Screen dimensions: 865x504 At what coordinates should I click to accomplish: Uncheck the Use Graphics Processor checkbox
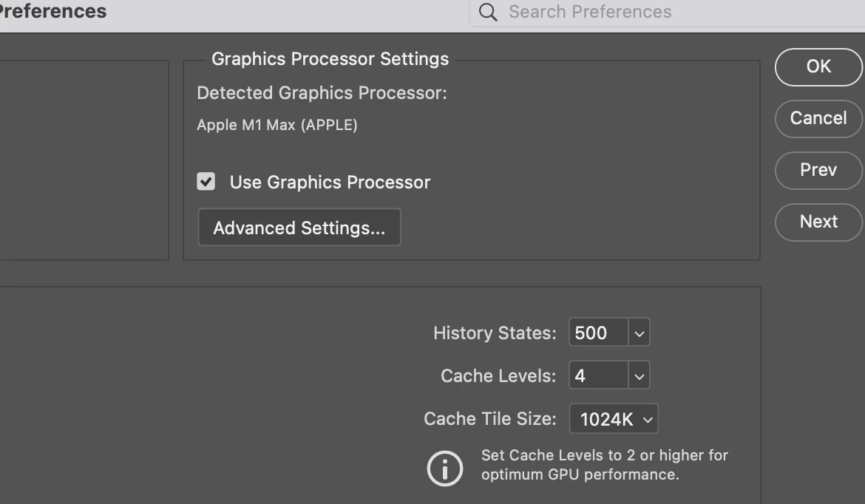tap(206, 181)
